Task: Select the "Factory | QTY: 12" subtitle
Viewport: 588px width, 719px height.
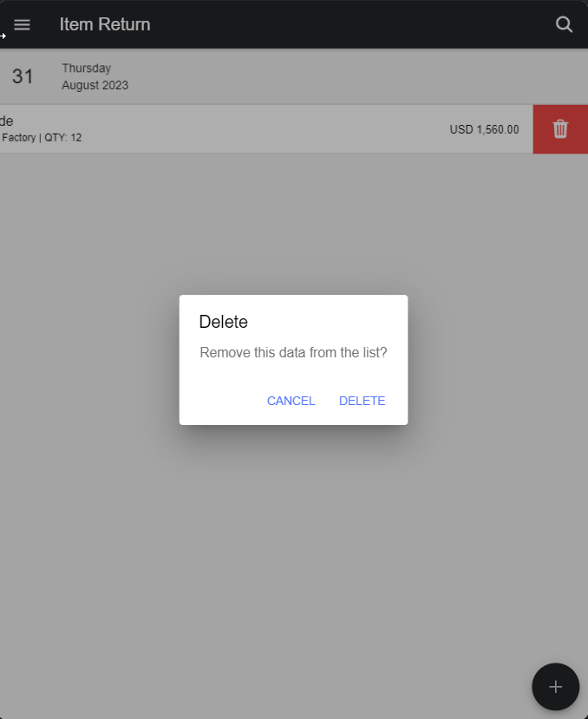Action: 42,137
